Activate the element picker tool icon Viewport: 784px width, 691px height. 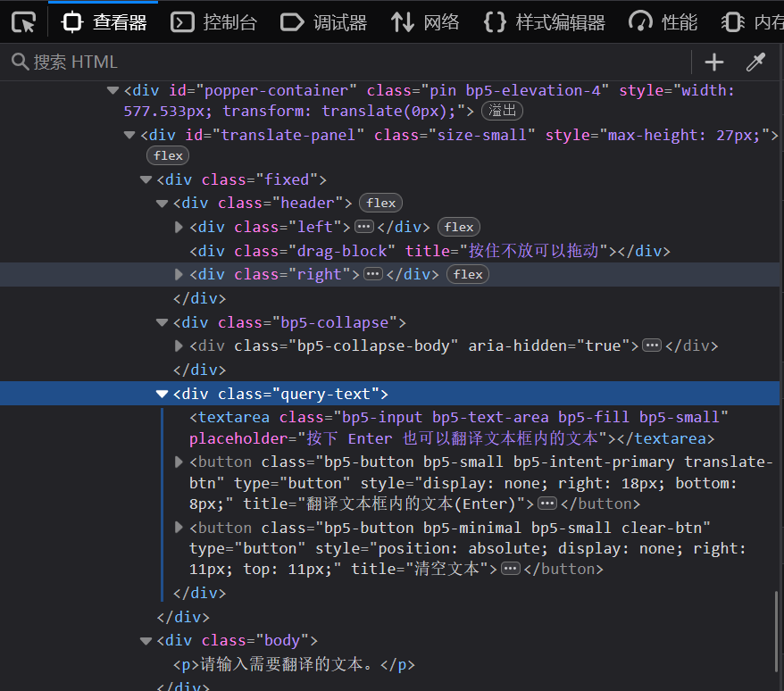click(x=24, y=22)
